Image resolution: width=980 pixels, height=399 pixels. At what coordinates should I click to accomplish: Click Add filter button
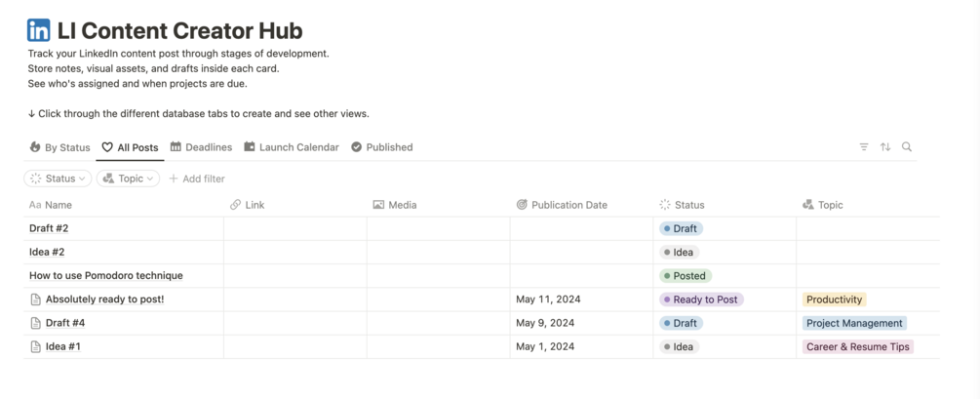point(197,179)
